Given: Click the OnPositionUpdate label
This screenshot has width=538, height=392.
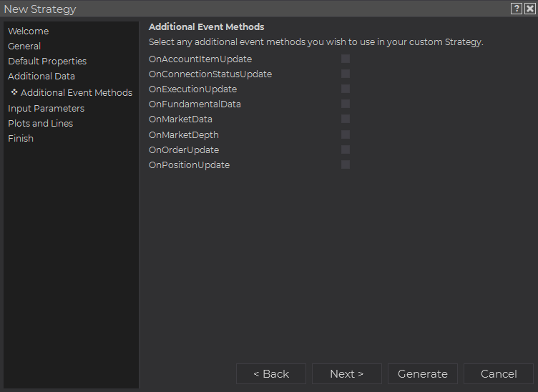Looking at the screenshot, I should pyautogui.click(x=190, y=165).
